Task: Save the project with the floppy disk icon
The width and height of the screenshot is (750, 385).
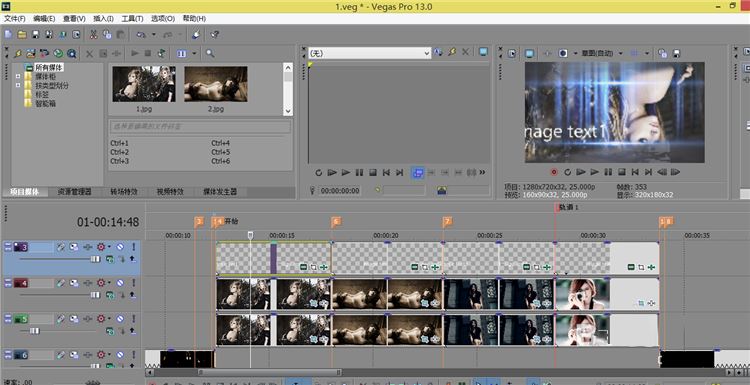Action: 35,34
